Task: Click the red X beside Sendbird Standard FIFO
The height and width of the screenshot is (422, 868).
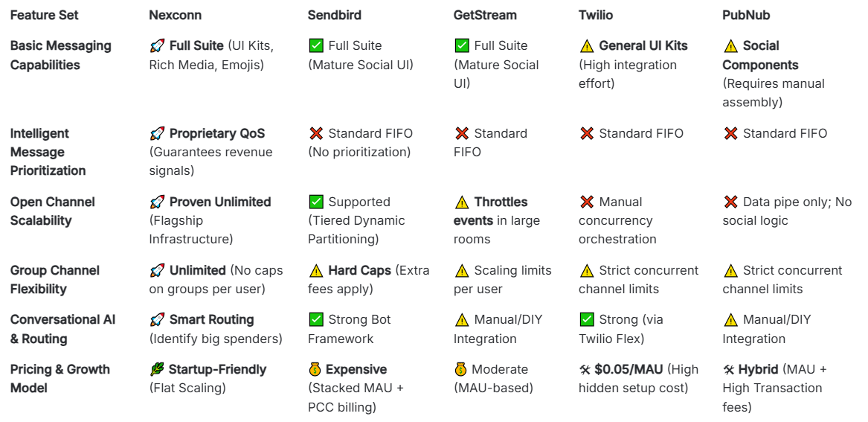Action: click(x=315, y=134)
